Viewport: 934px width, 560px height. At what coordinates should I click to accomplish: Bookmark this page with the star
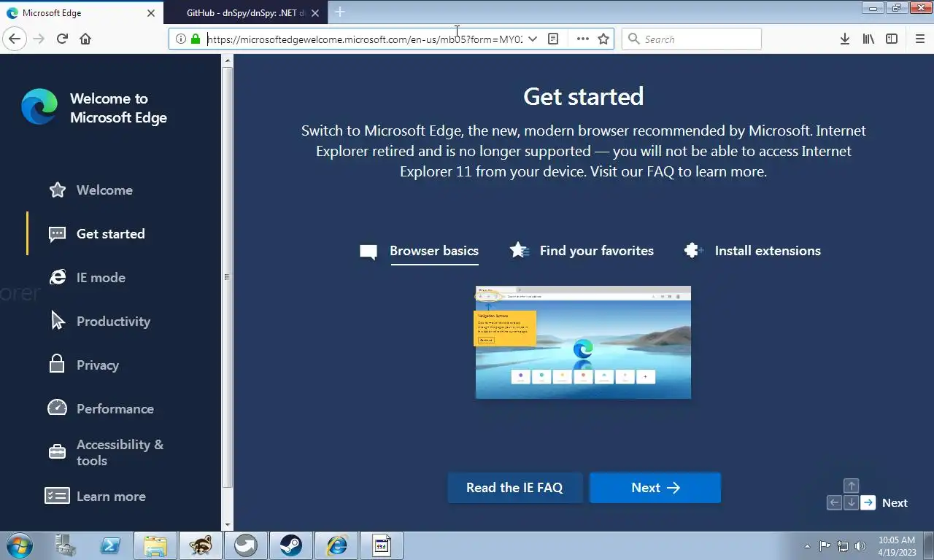[603, 39]
